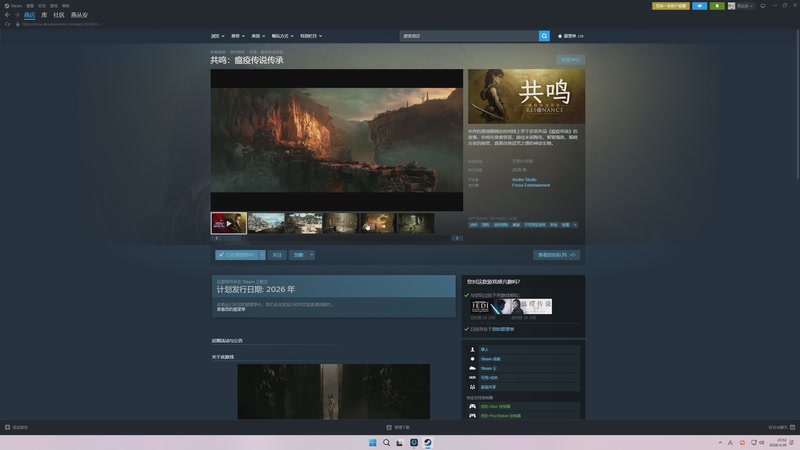Screen dimensions: 800x450
Task: Open taskbar search magnifier
Action: coord(386,442)
